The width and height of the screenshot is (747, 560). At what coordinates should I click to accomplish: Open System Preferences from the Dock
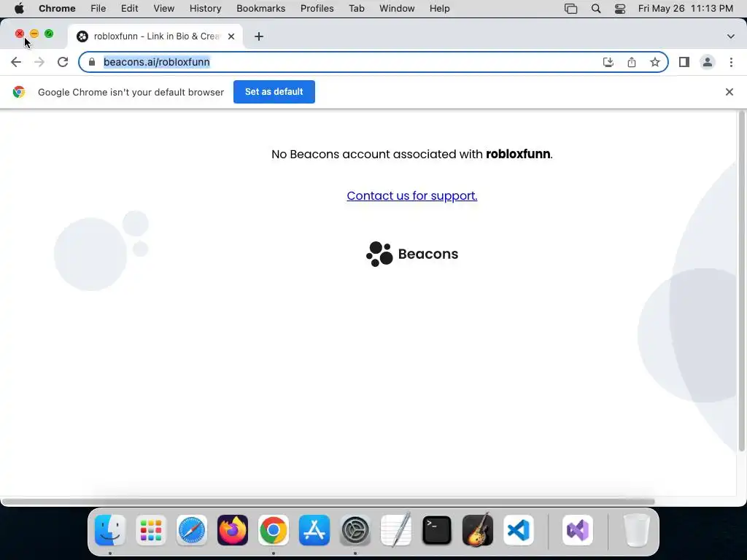(355, 530)
